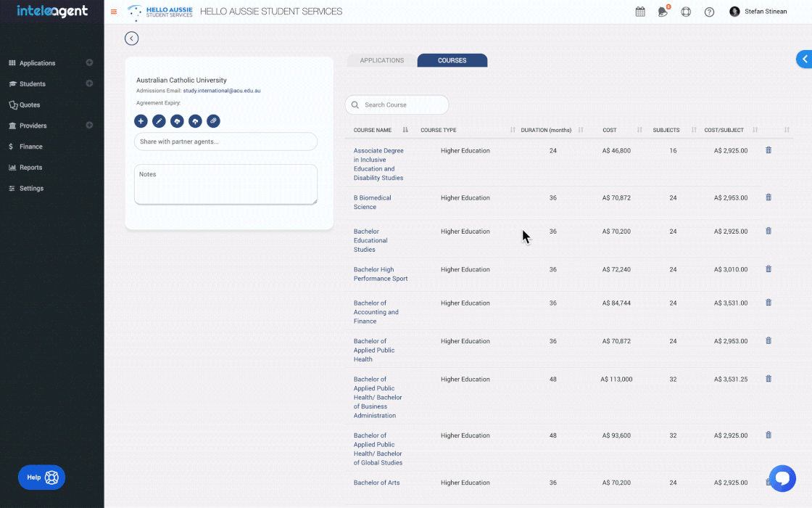The image size is (812, 508).
Task: Click the plus button under Agreement Expiry
Action: coord(141,121)
